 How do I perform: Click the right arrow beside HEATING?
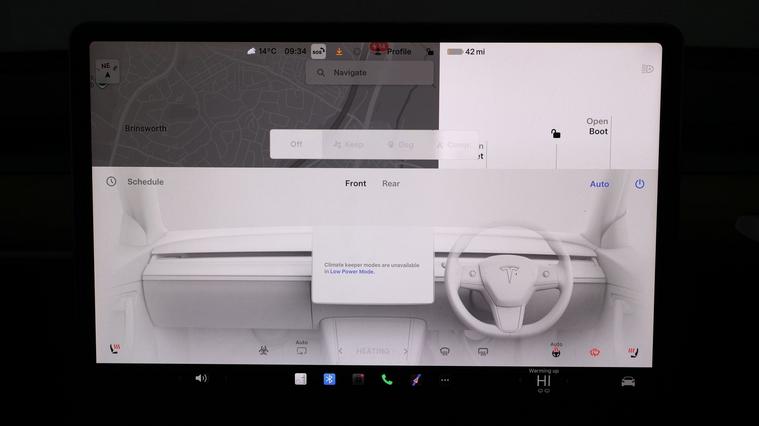[406, 352]
